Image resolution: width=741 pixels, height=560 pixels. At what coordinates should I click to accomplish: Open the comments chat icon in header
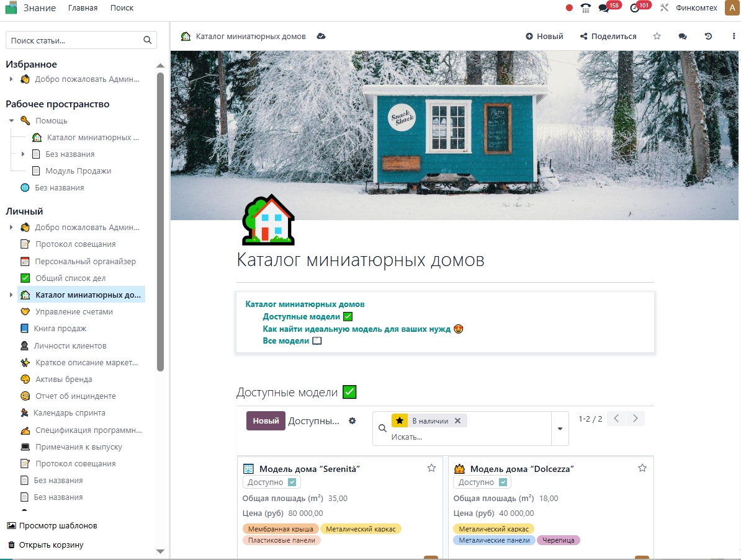(683, 37)
